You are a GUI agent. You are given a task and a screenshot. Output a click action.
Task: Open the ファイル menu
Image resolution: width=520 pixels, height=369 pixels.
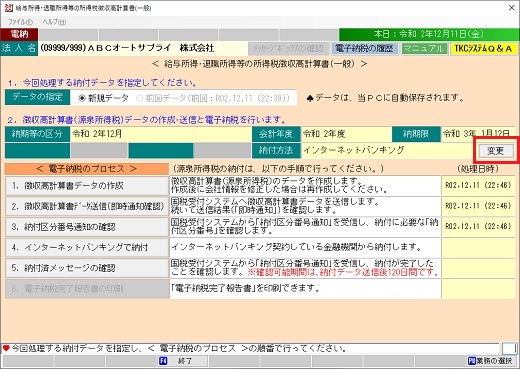coord(20,22)
